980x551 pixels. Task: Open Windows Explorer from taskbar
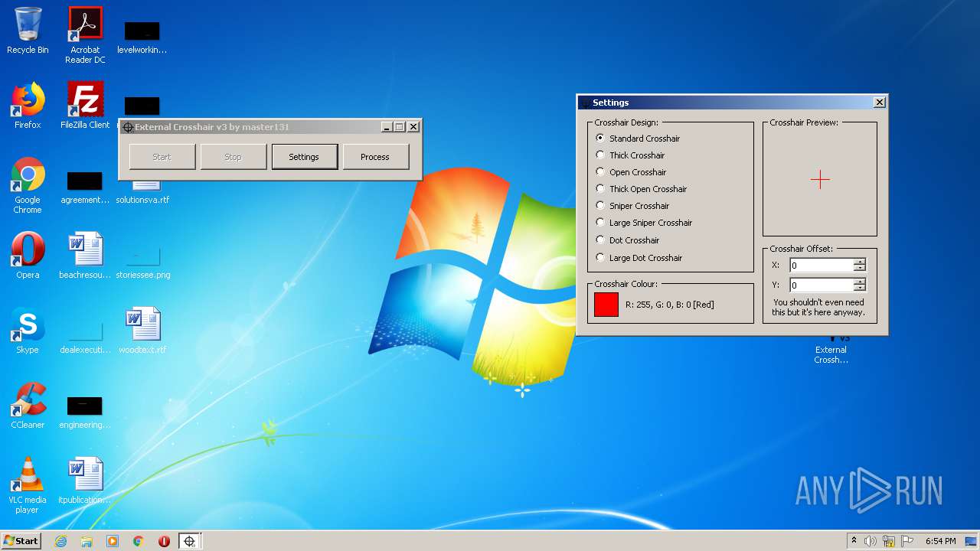click(x=87, y=541)
